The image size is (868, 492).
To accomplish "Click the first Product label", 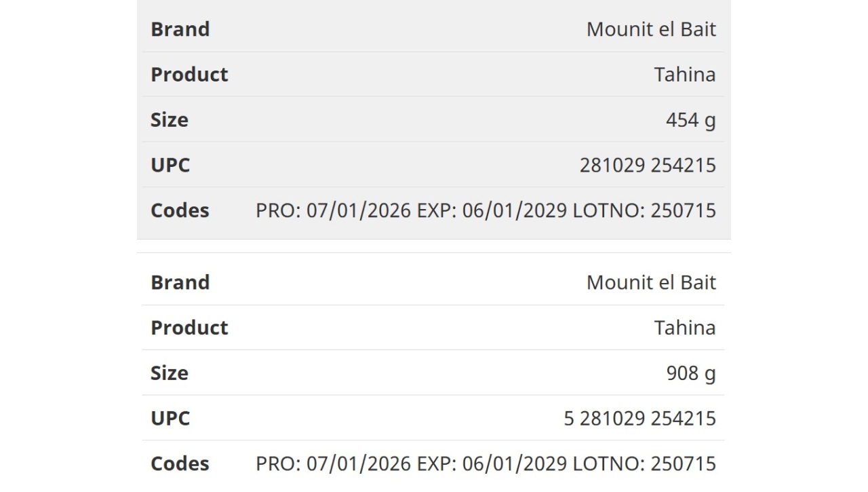I will (x=189, y=74).
